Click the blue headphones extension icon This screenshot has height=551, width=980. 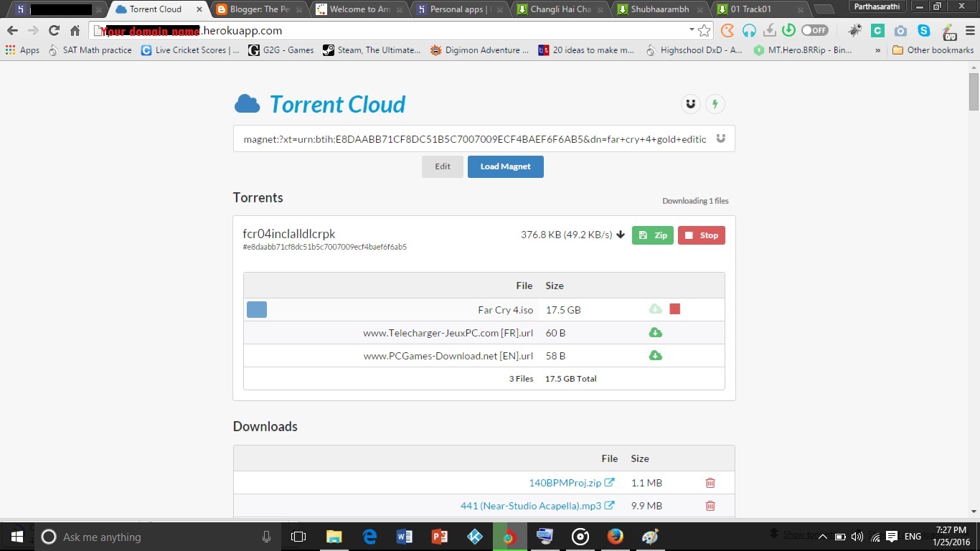tap(749, 30)
